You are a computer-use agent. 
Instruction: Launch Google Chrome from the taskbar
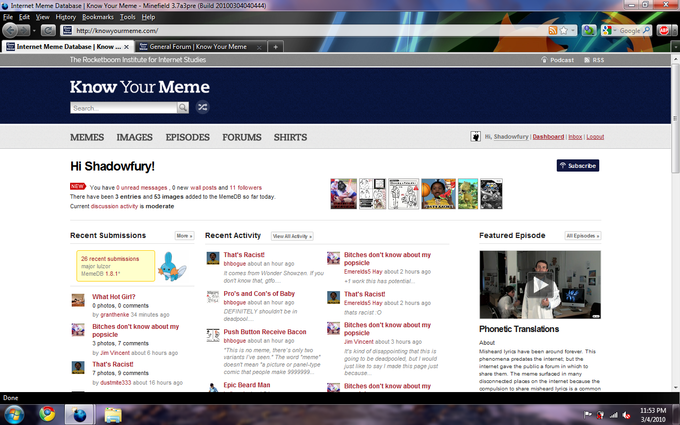[47, 414]
